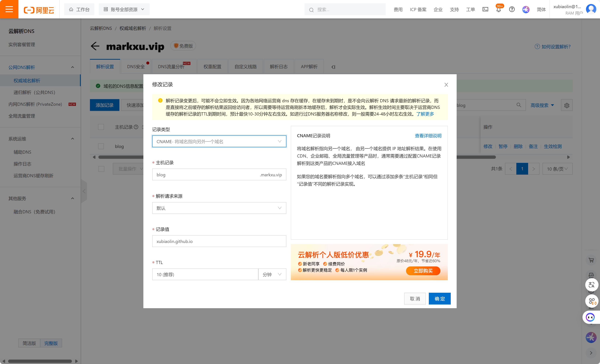Collapse the 系统运维 section
Screen dimensions: 600x364
(72, 139)
